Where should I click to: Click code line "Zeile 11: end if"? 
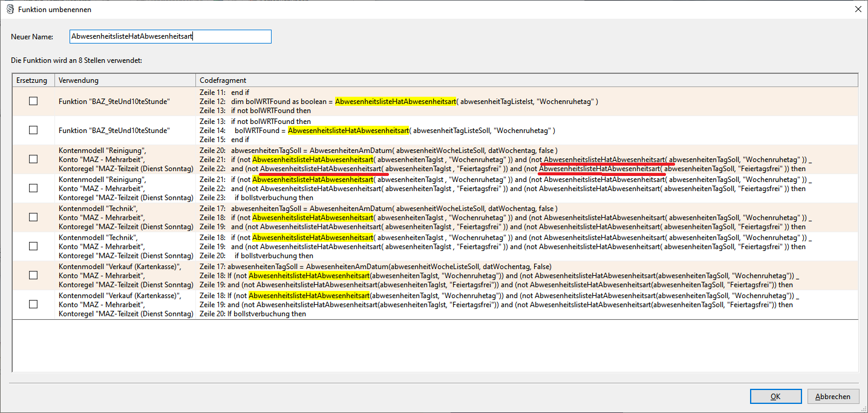tap(224, 93)
